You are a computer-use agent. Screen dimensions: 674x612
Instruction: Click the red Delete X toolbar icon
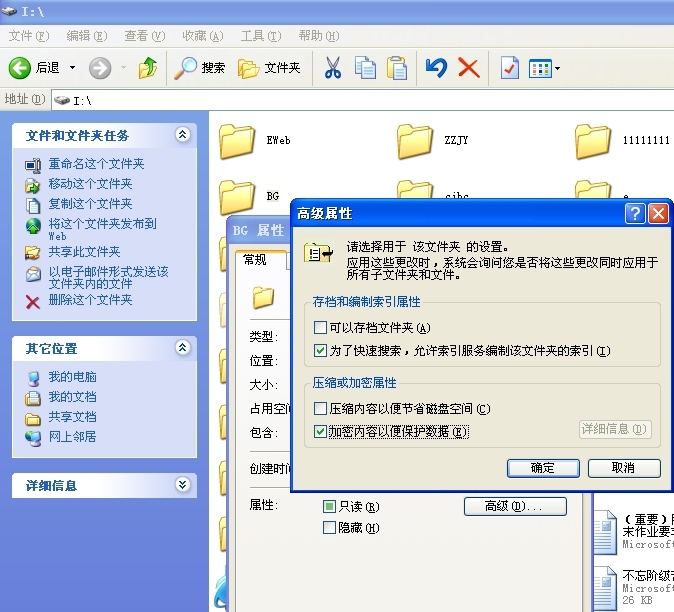pyautogui.click(x=468, y=68)
